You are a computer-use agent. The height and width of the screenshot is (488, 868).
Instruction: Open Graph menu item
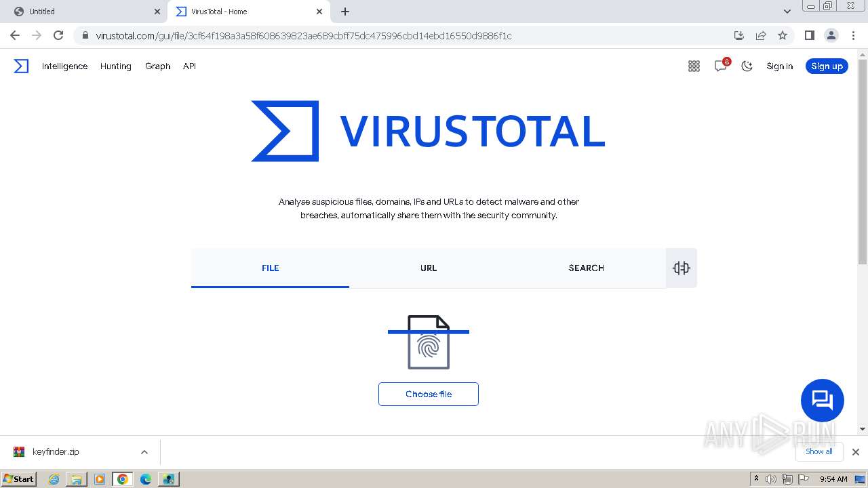[x=157, y=66]
